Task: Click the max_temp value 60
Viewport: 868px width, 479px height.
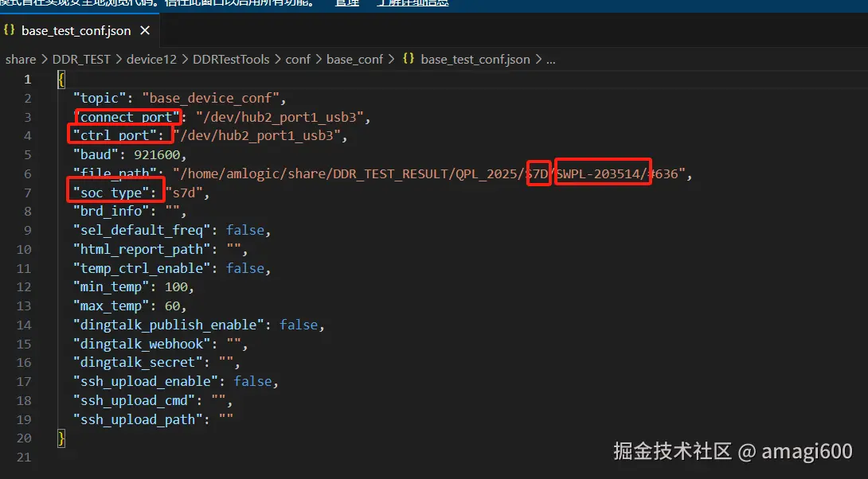Action: point(172,306)
